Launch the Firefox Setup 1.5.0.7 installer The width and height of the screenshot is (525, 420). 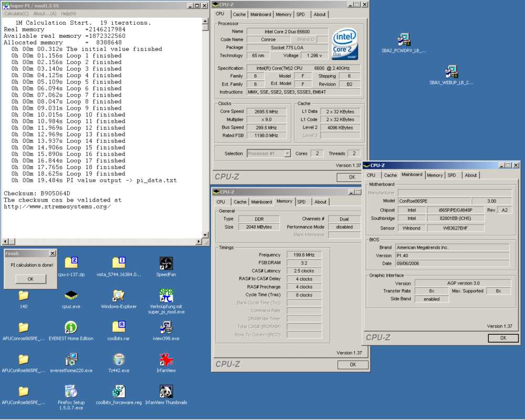pos(71,392)
